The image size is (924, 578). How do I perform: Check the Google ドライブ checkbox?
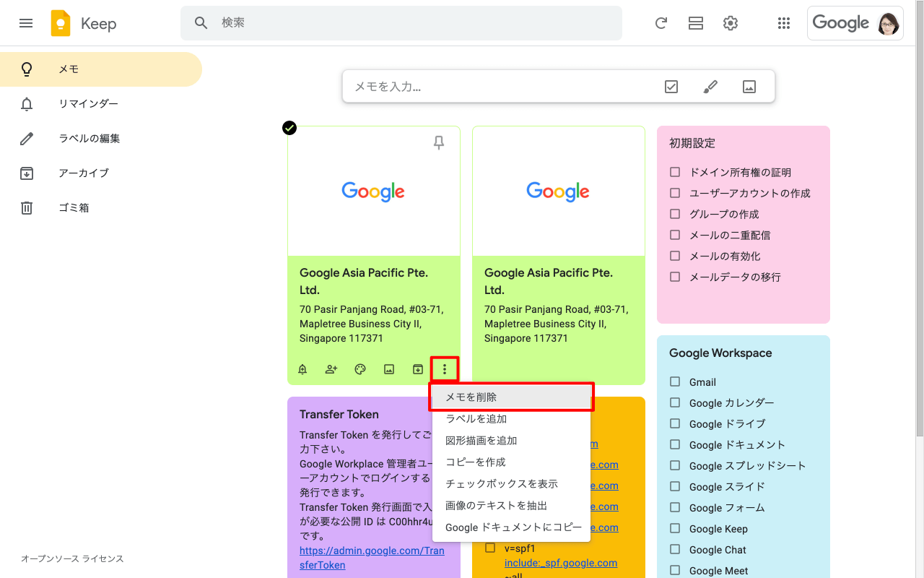click(x=675, y=423)
